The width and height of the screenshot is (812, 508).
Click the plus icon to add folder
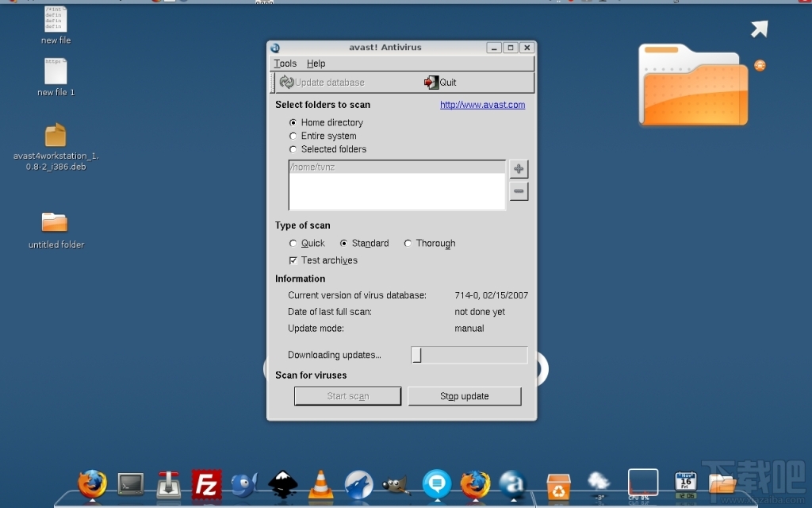pyautogui.click(x=519, y=168)
